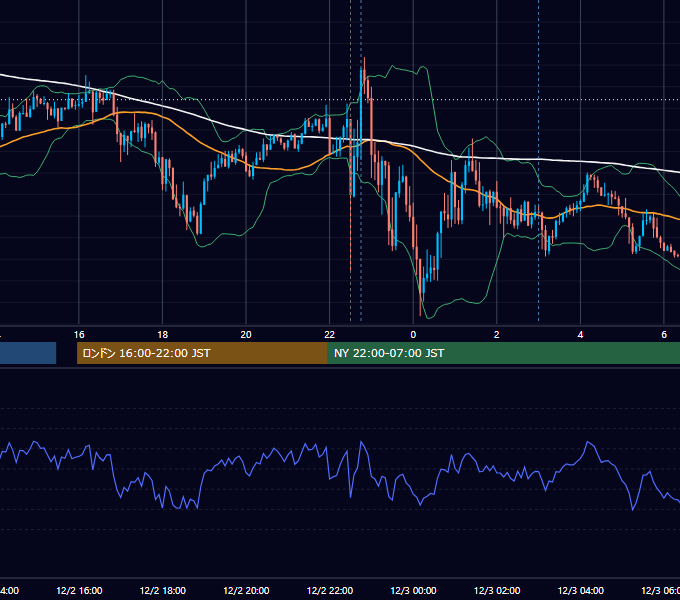This screenshot has height=600, width=680.
Task: Click the NY 22:00-07:00 JST session bar
Action: pyautogui.click(x=503, y=353)
